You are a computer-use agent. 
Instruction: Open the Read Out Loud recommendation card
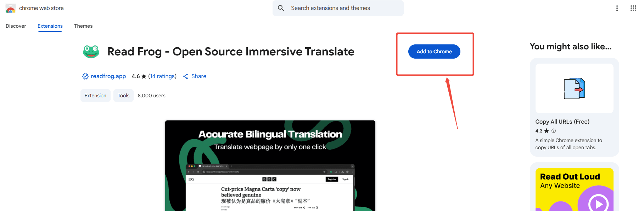point(574,188)
